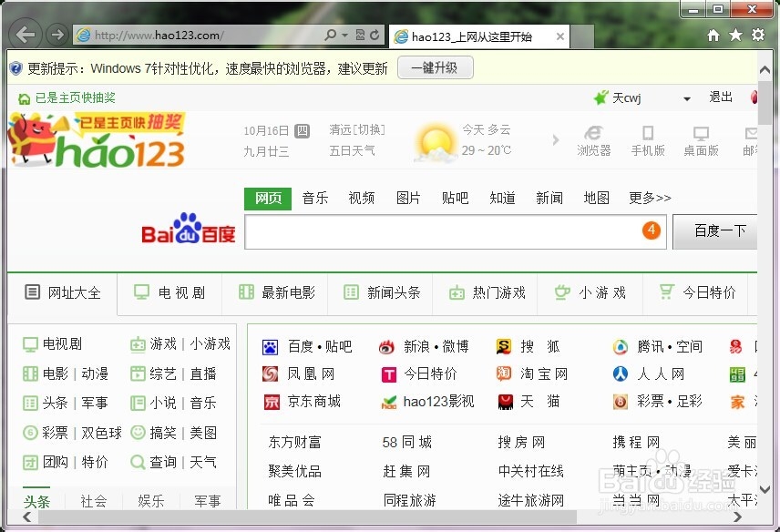Select the 娱乐 news tab
The image size is (780, 532).
(x=150, y=501)
